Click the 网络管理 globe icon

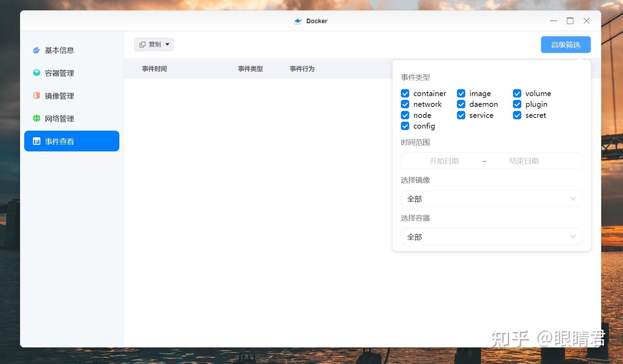[x=36, y=119]
